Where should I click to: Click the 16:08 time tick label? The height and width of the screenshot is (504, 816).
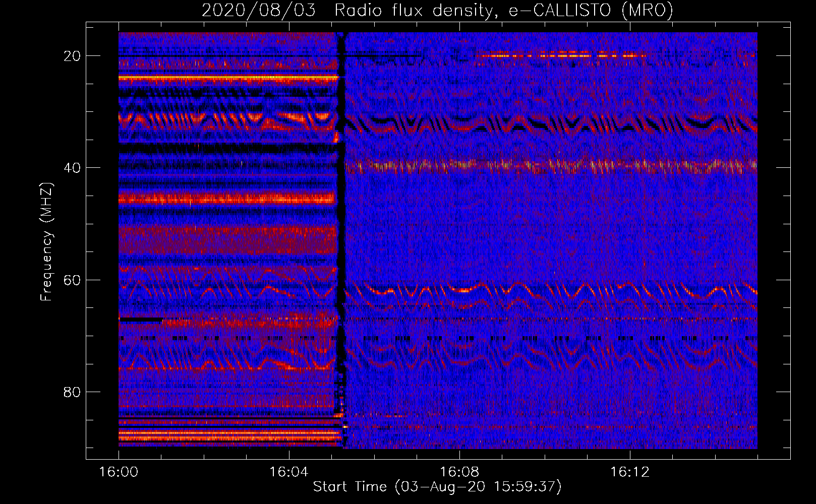tap(459, 472)
